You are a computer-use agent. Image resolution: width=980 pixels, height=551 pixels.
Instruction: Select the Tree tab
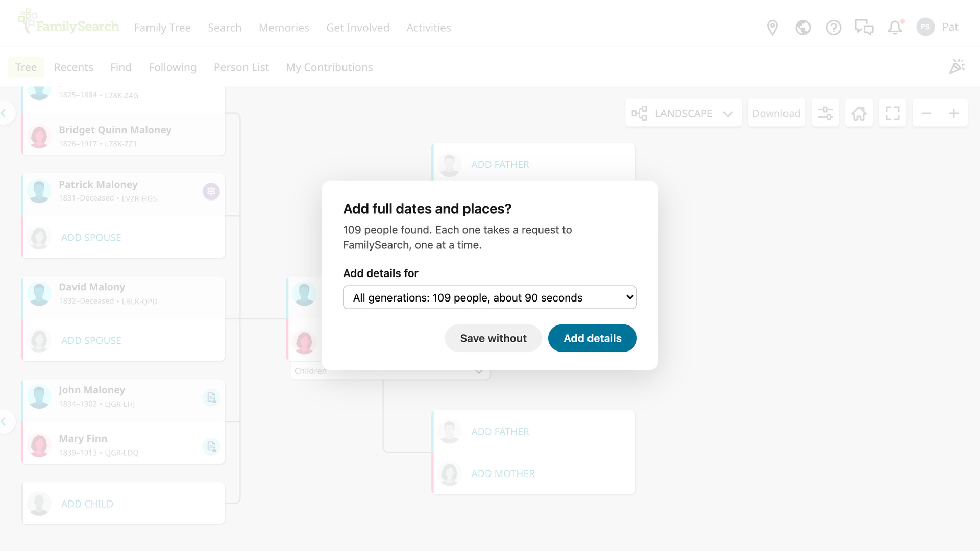pos(26,67)
